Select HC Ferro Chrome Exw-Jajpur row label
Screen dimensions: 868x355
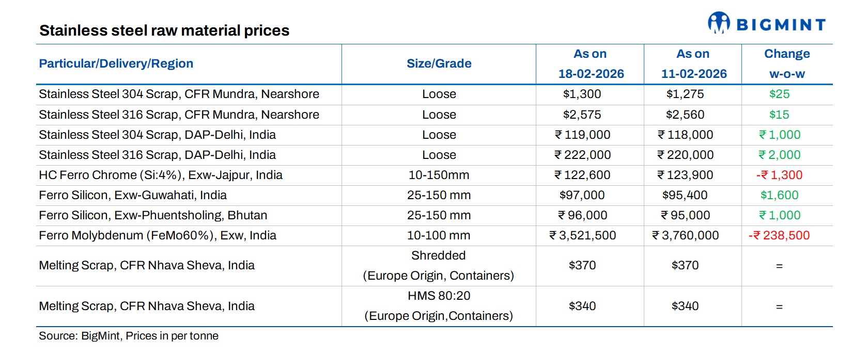(161, 175)
